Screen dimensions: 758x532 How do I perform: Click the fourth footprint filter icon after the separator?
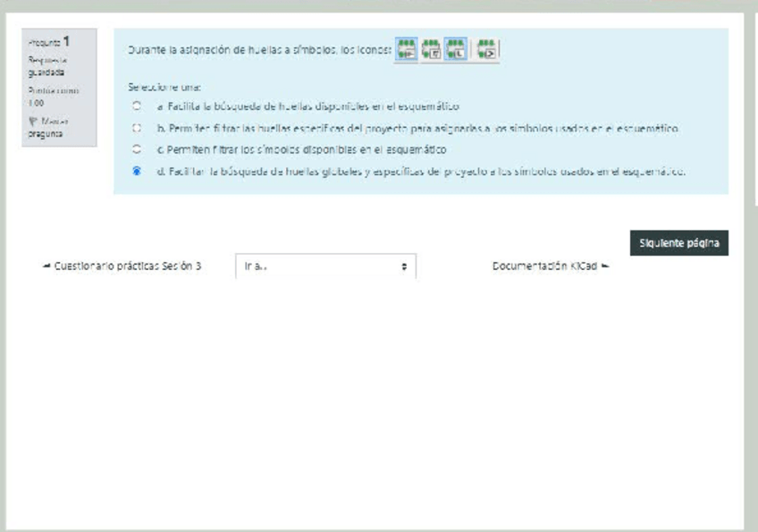tap(486, 49)
